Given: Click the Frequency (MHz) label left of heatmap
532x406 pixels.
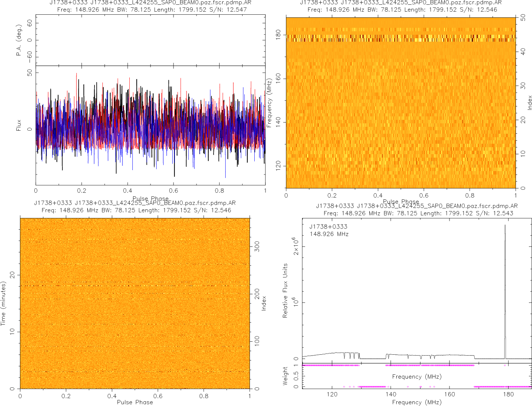Looking at the screenshot, I should coord(269,102).
